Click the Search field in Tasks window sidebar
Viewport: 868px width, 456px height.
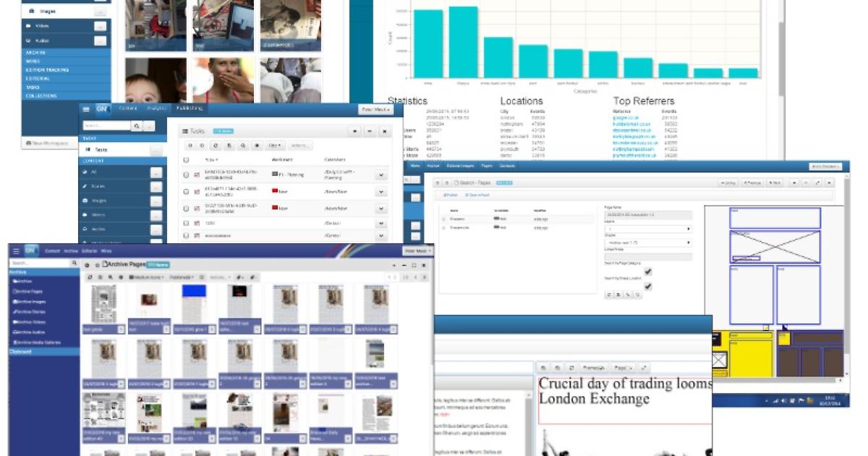click(106, 126)
